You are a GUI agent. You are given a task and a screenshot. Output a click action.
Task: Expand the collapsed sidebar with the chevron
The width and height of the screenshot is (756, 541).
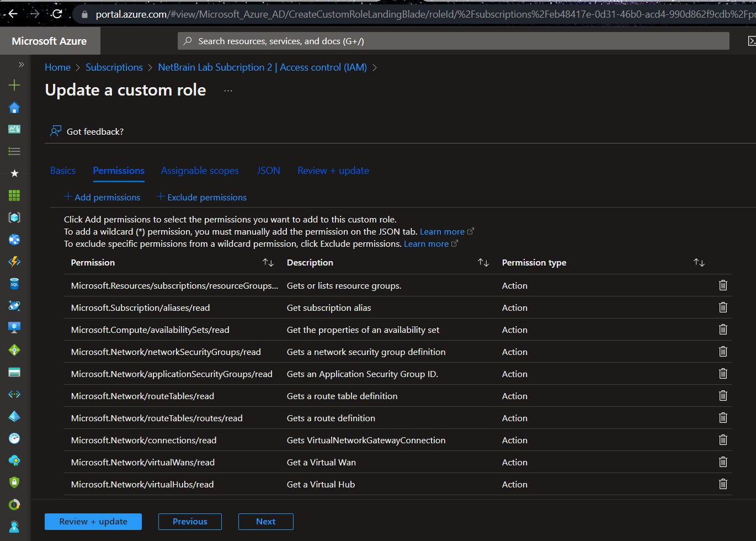[x=21, y=64]
